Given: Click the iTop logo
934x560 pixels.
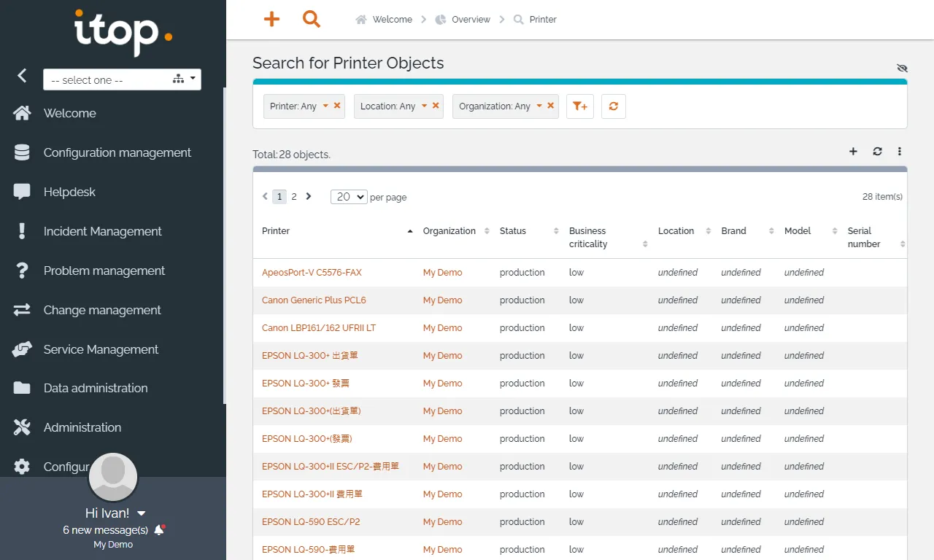Looking at the screenshot, I should [123, 32].
